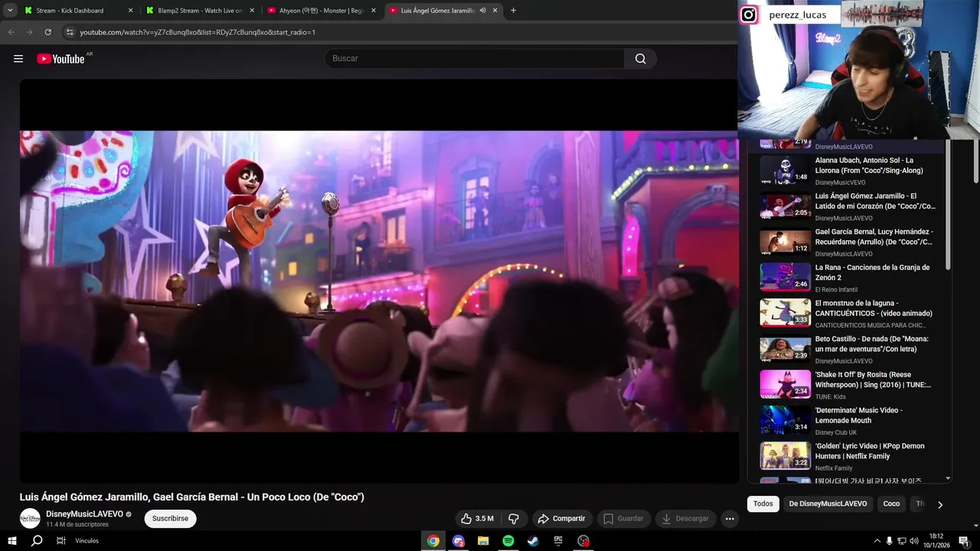Open Windows taskbar search
This screenshot has width=980, height=551.
pos(37,541)
